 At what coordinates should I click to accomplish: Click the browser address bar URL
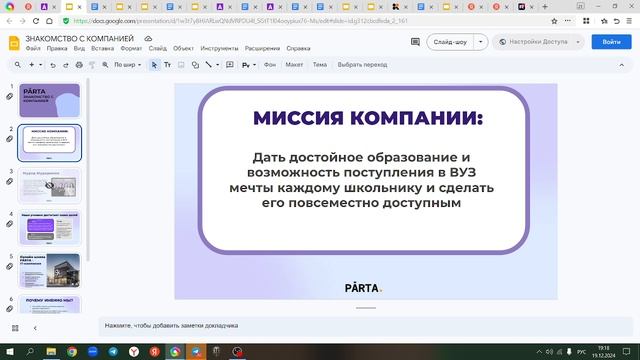pos(240,21)
